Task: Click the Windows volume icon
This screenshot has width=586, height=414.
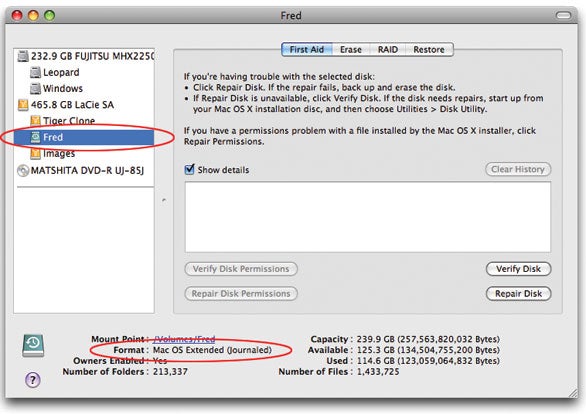Action: pyautogui.click(x=36, y=89)
